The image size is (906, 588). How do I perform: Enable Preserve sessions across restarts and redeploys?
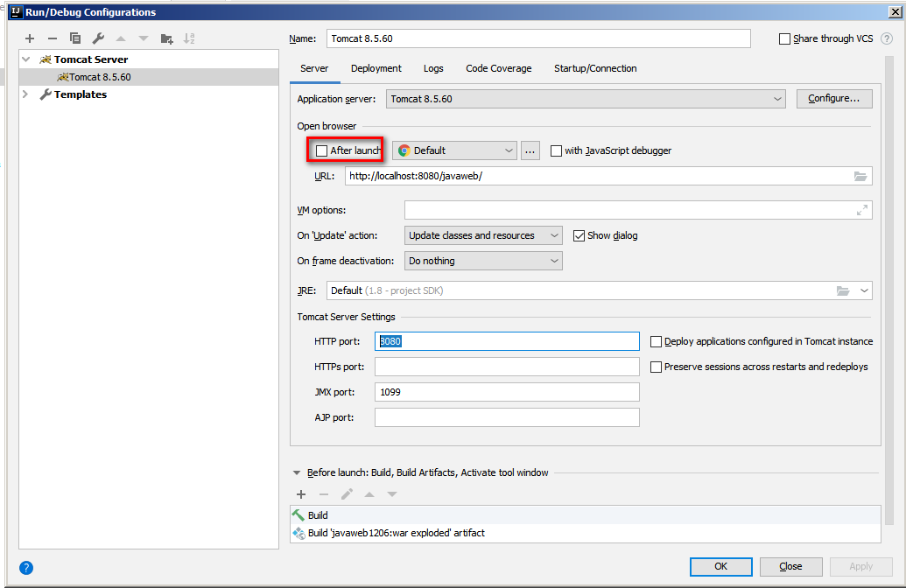pos(656,367)
